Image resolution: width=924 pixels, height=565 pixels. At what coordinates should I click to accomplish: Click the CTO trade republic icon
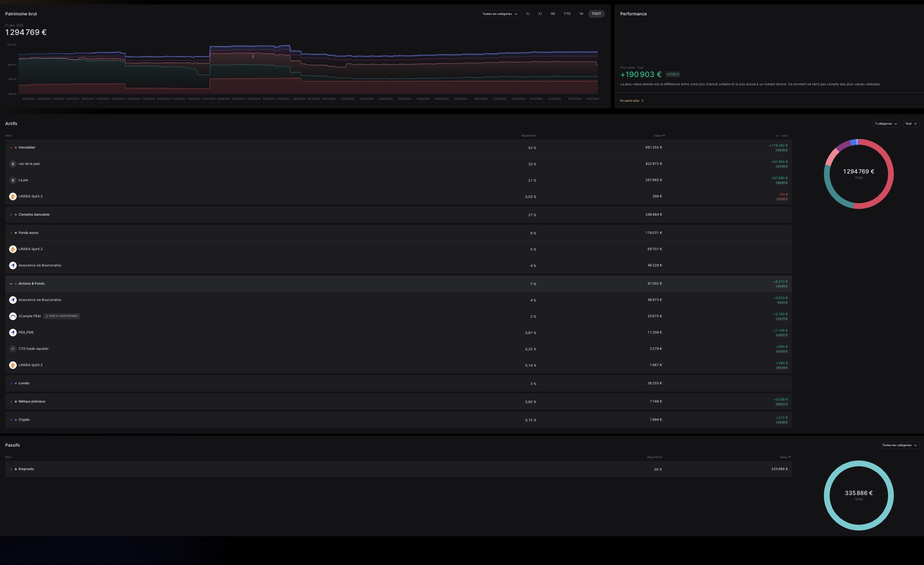[13, 349]
